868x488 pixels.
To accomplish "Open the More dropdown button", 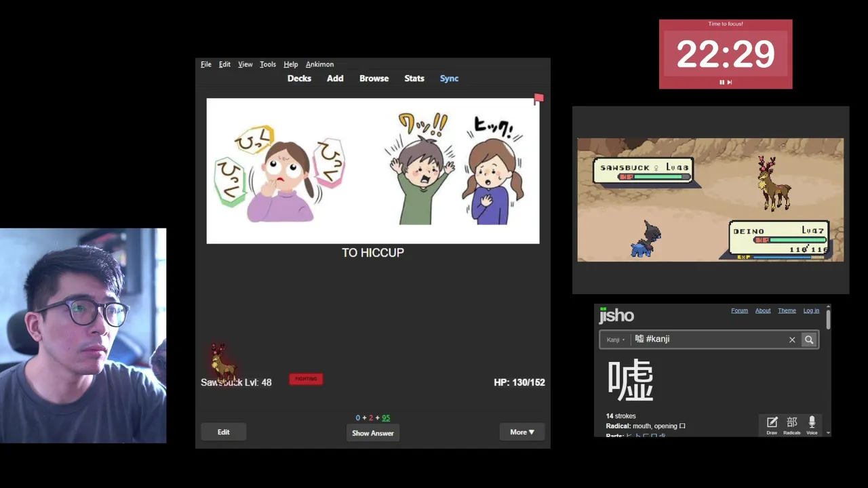I will click(x=522, y=432).
